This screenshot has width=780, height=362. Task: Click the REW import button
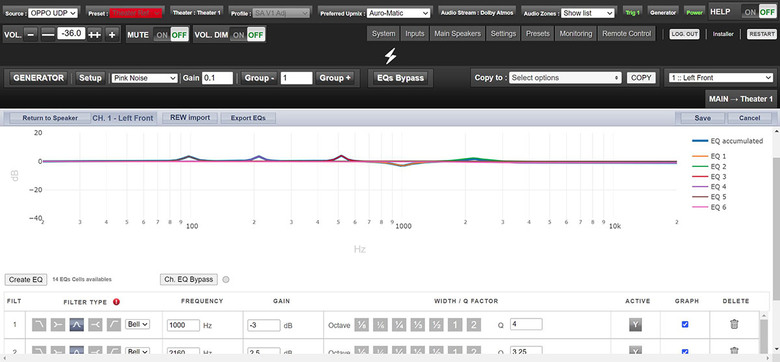point(190,118)
